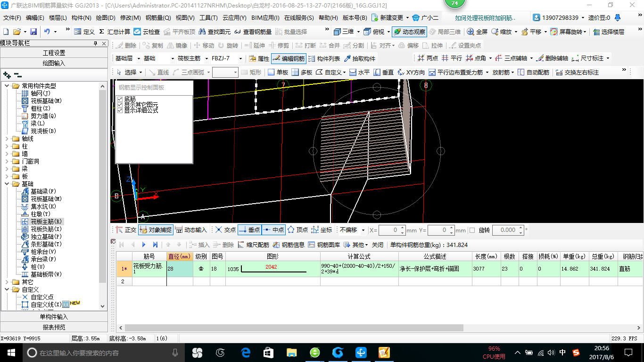This screenshot has height=362, width=644.
Task: Run 云检查 cloud check tool
Action: pos(147,32)
